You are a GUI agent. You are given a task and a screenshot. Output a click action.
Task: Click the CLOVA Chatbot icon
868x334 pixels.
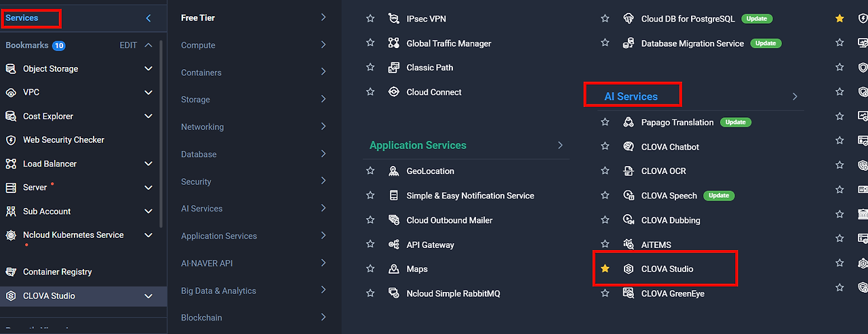(629, 146)
